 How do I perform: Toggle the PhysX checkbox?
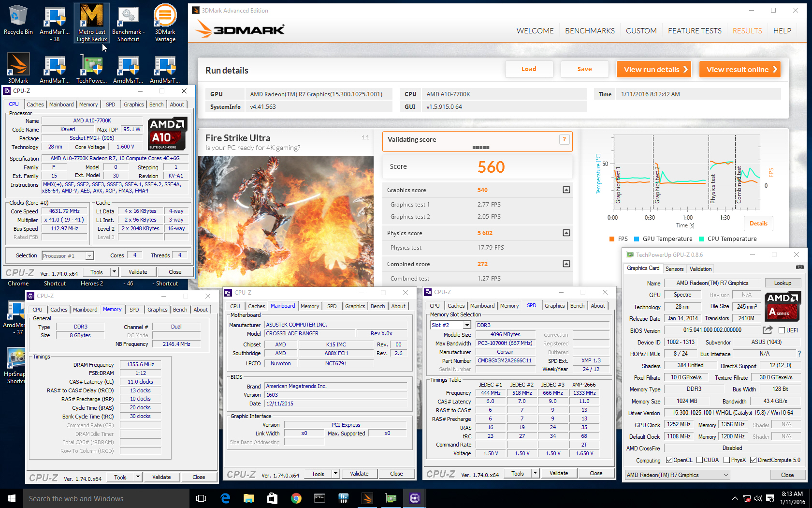[726, 460]
